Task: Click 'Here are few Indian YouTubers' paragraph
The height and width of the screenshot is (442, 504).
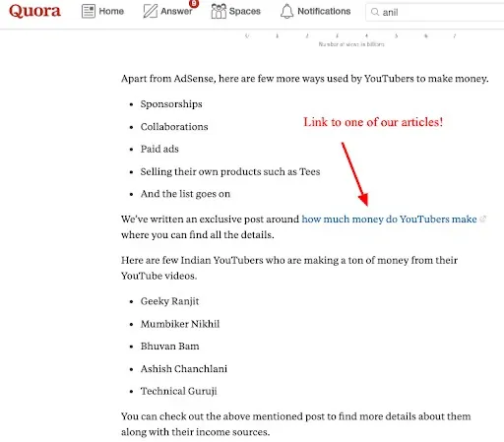Action: tap(289, 268)
